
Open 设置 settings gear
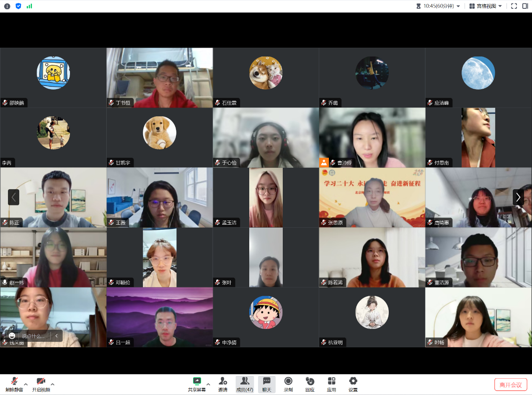click(x=353, y=384)
